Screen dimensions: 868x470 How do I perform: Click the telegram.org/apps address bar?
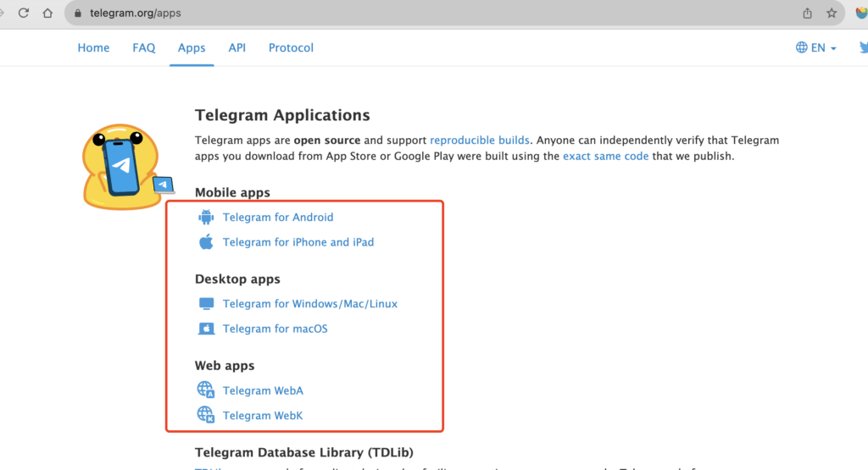tap(454, 14)
